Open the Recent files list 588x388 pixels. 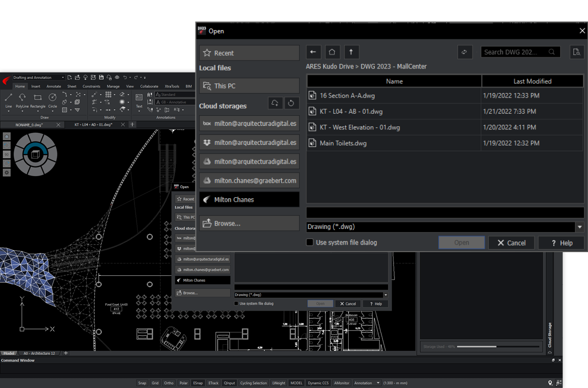249,53
